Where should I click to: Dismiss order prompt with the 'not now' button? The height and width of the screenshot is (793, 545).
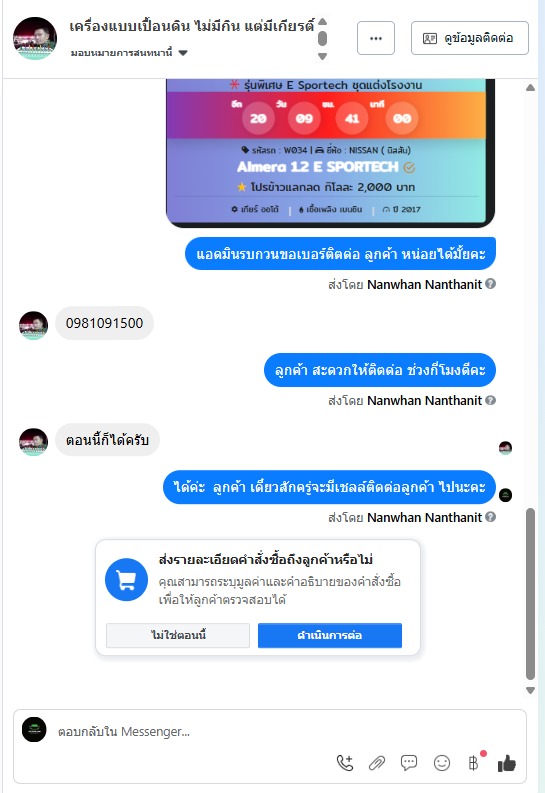pyautogui.click(x=178, y=635)
